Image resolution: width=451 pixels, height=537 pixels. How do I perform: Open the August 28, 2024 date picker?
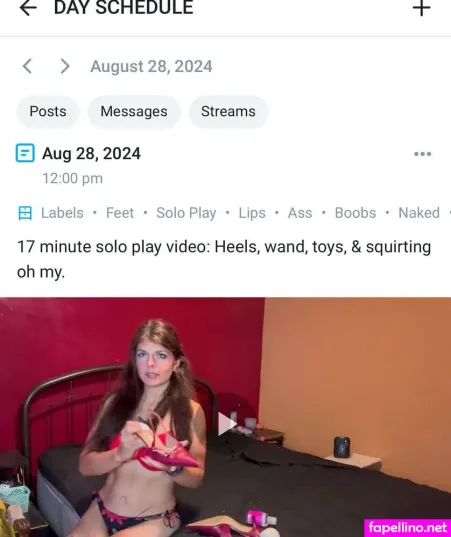[151, 66]
